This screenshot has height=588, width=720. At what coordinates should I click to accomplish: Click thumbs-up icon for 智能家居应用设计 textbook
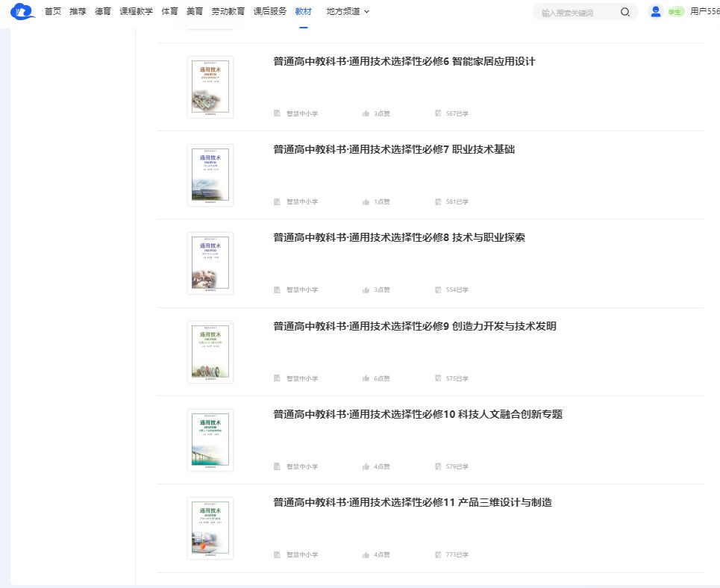[366, 113]
